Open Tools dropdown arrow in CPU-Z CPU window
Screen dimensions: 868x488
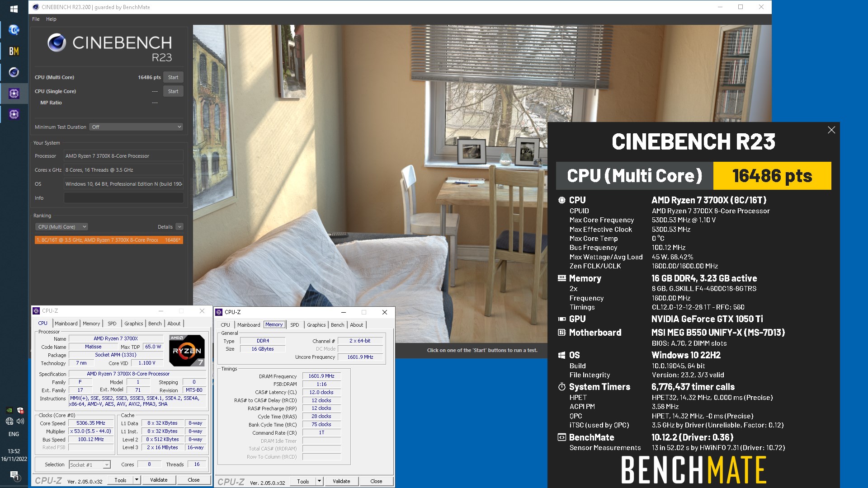click(x=137, y=480)
